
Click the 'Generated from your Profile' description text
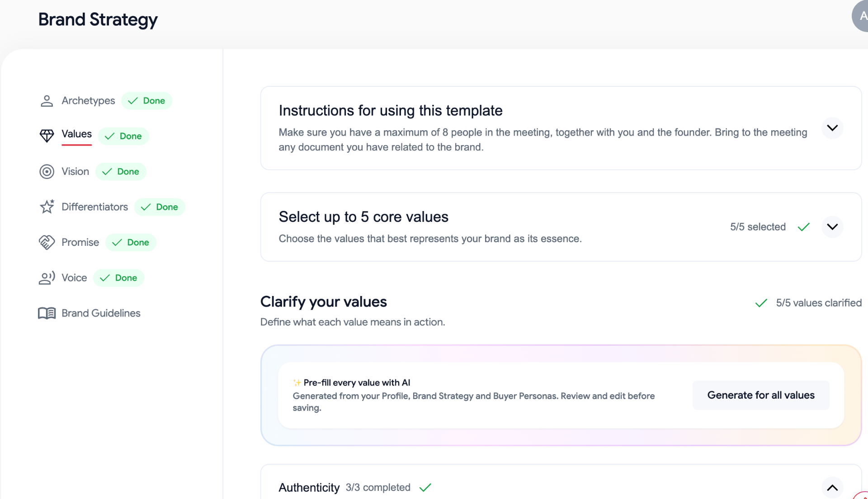coord(473,401)
